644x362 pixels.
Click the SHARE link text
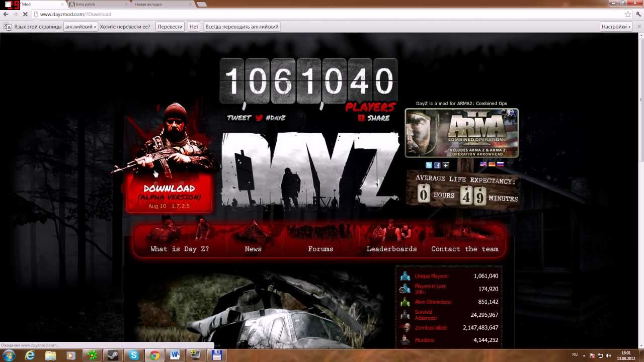point(378,118)
